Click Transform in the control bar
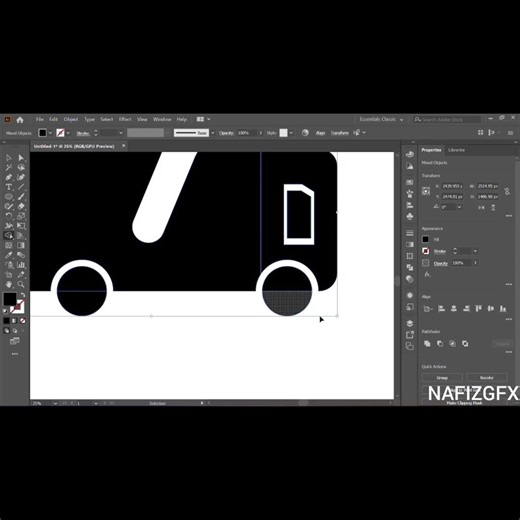 [x=339, y=133]
